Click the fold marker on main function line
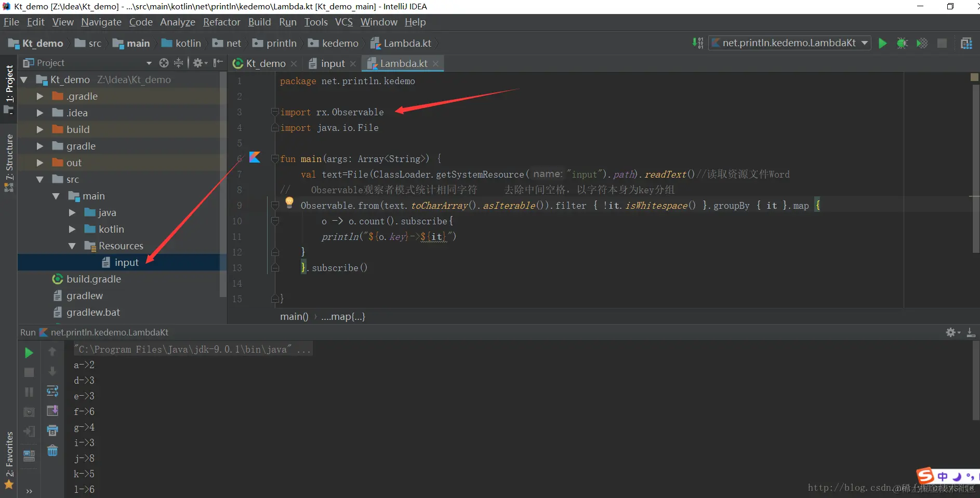Screen dimensions: 980x498 point(275,158)
